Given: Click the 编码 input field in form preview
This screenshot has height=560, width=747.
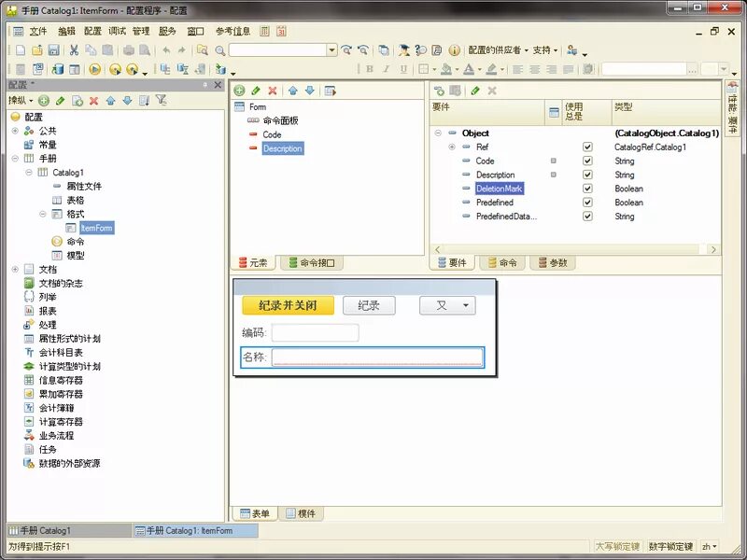Looking at the screenshot, I should click(x=316, y=333).
